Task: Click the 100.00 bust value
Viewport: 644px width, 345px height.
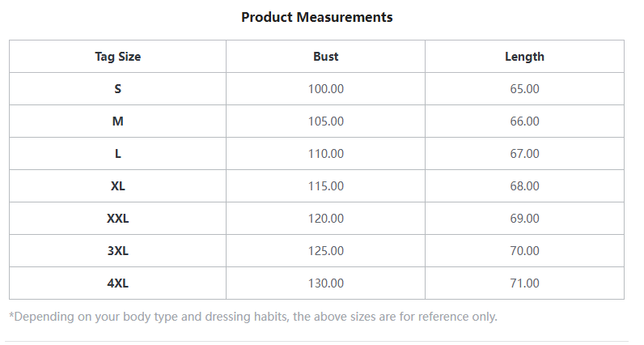Action: click(x=326, y=89)
